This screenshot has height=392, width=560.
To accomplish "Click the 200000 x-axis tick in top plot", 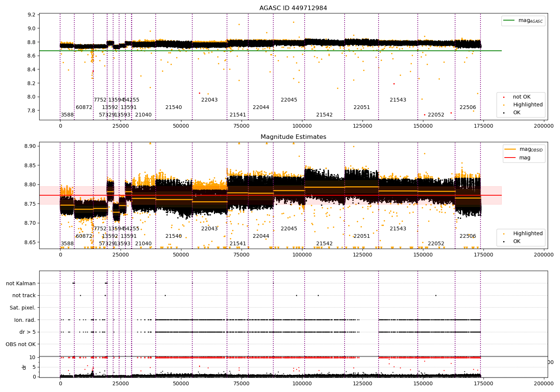I will pyautogui.click(x=544, y=126).
